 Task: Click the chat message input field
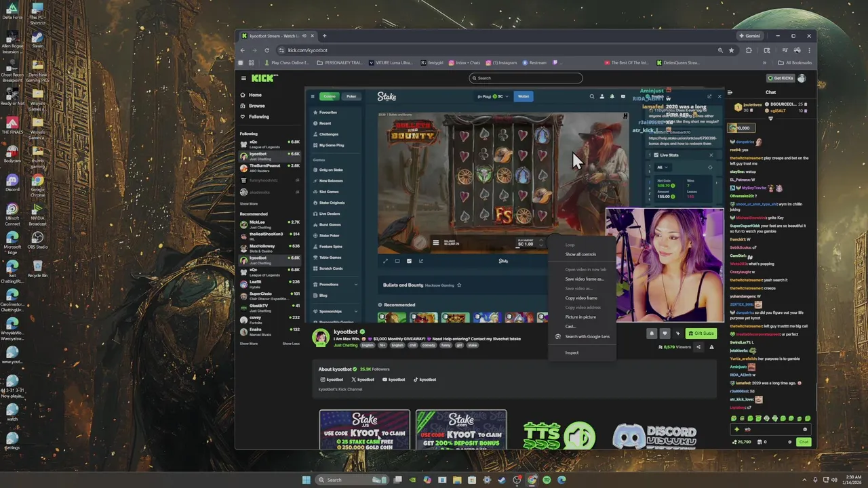(770, 429)
